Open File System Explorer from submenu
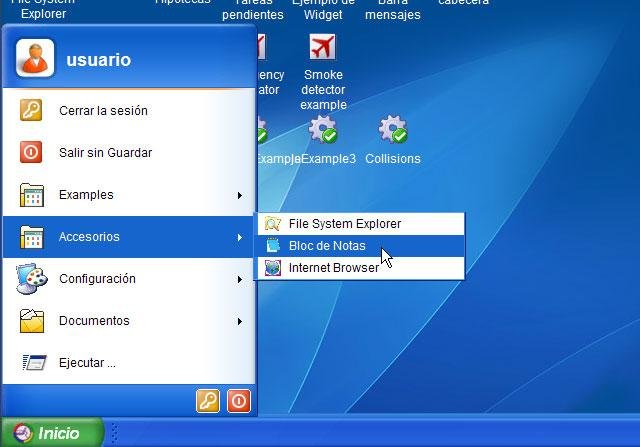This screenshot has width=640, height=447. (361, 224)
